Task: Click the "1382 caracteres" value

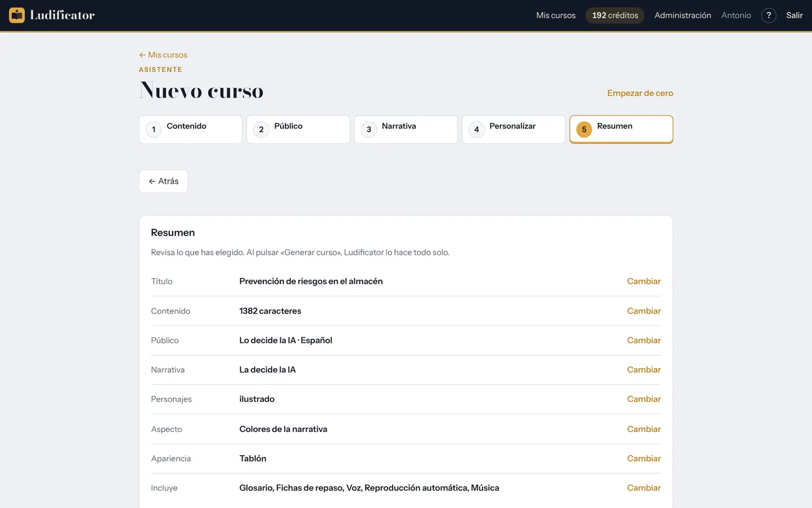Action: pyautogui.click(x=270, y=311)
